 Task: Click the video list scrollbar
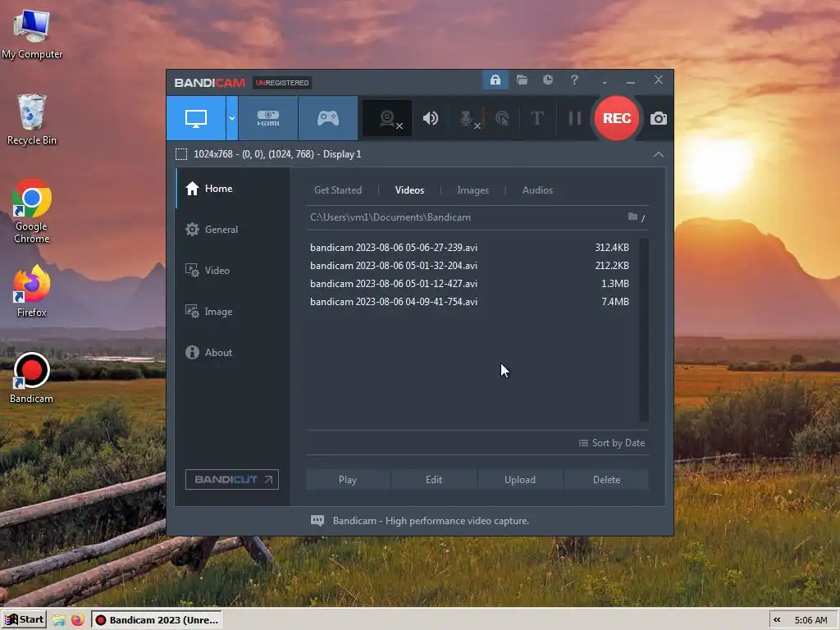click(x=644, y=330)
